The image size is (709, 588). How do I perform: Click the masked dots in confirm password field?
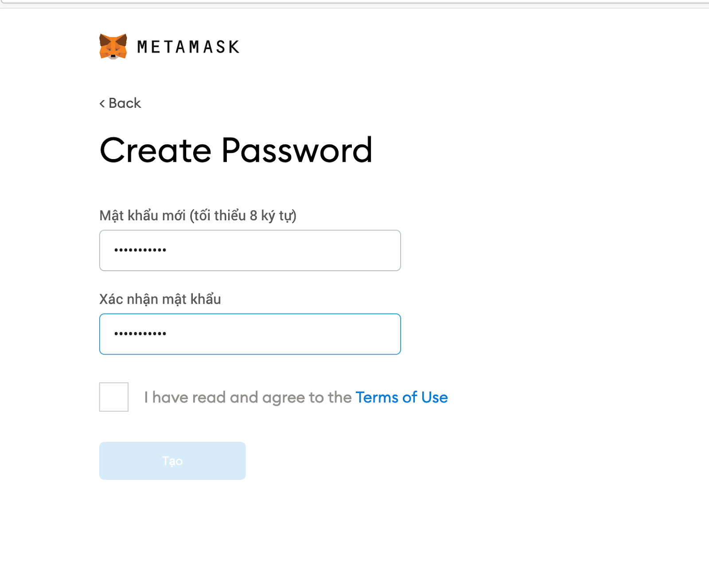pyautogui.click(x=140, y=334)
